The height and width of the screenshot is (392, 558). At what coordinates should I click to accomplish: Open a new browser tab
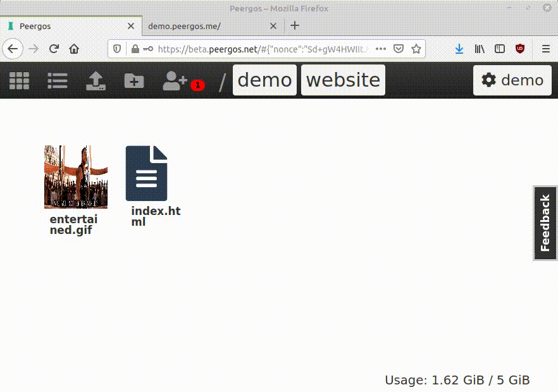pyautogui.click(x=295, y=26)
